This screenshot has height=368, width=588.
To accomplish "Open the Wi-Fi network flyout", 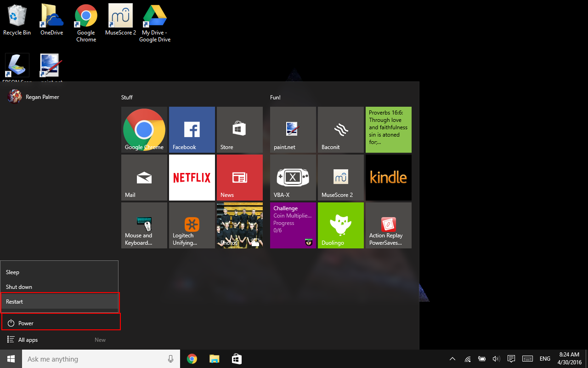I will [468, 359].
